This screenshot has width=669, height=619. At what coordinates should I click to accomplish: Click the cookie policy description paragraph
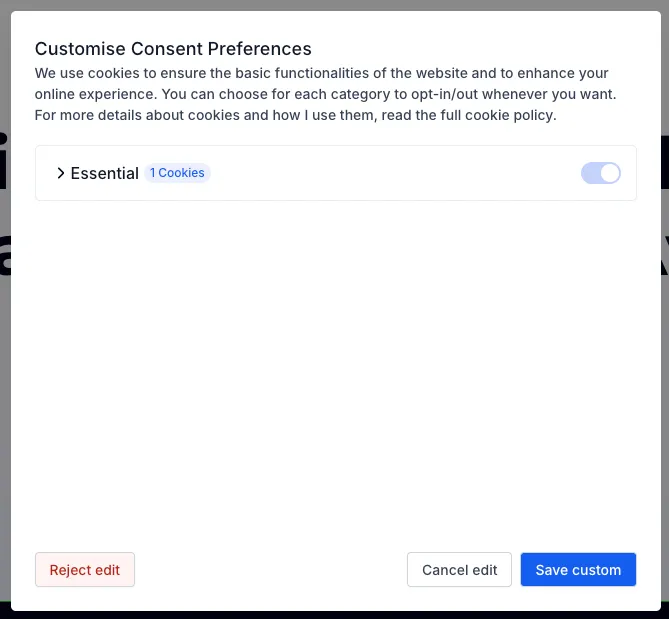point(326,94)
